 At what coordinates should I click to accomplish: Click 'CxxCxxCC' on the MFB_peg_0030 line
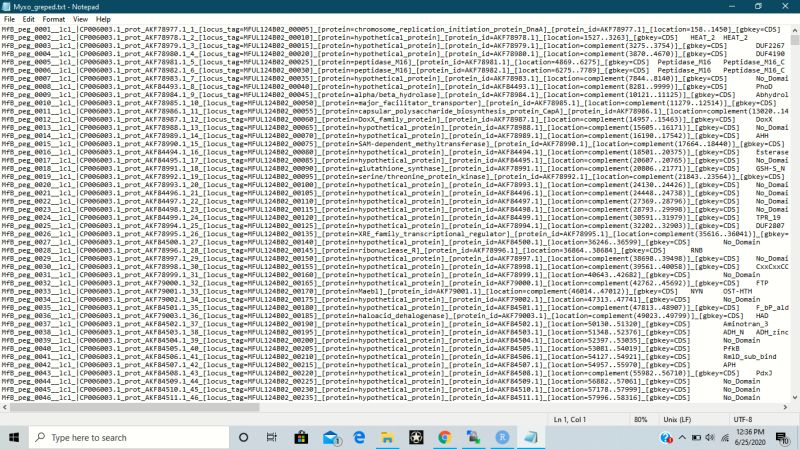(x=772, y=266)
